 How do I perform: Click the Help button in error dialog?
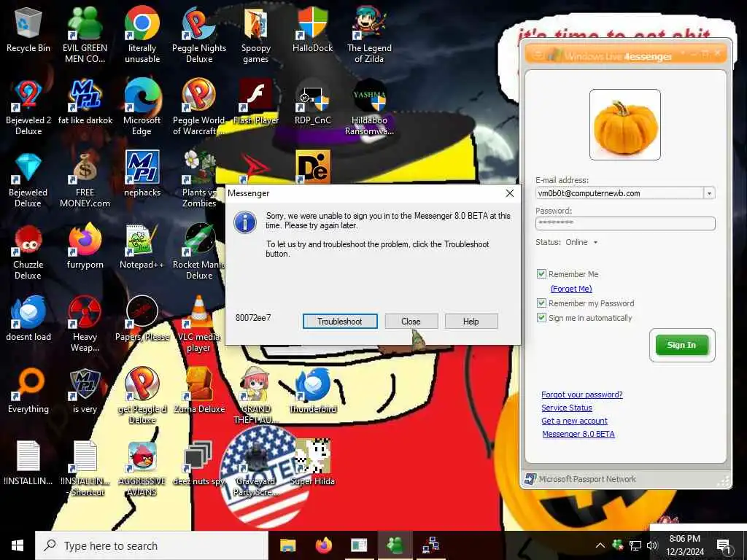[x=471, y=322]
